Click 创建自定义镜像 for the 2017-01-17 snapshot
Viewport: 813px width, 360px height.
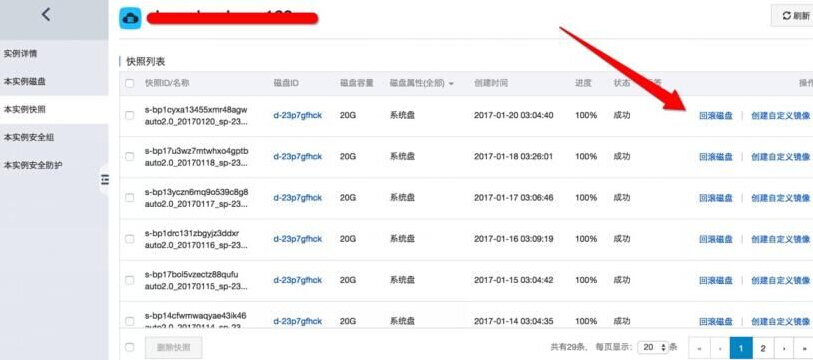(780, 198)
